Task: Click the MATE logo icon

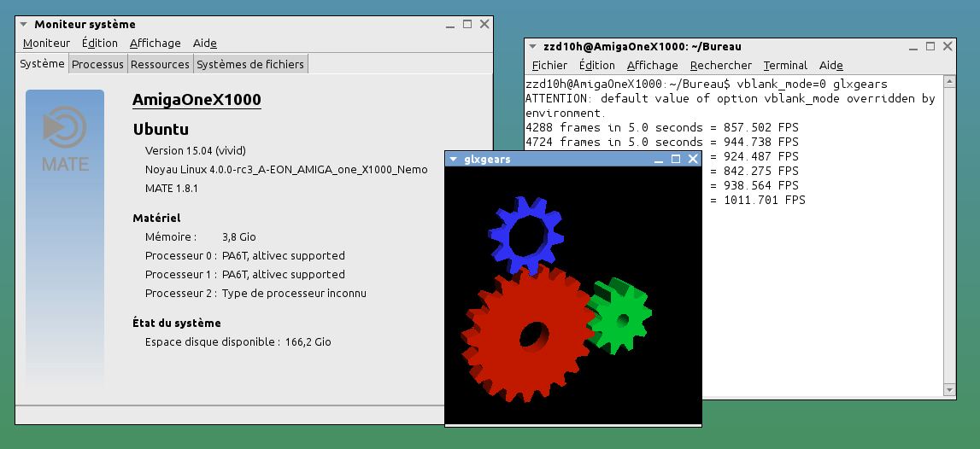Action: coord(65,129)
